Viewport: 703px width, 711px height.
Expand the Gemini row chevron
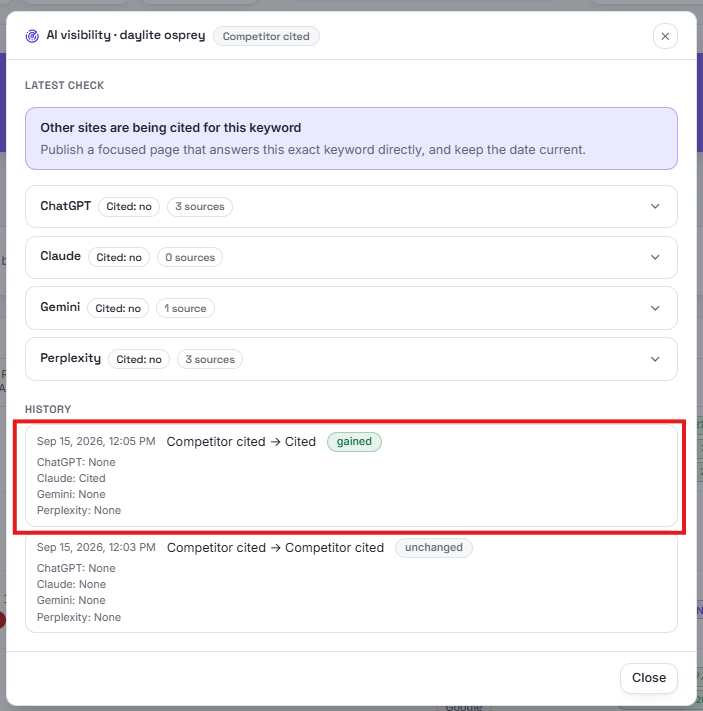click(x=655, y=308)
